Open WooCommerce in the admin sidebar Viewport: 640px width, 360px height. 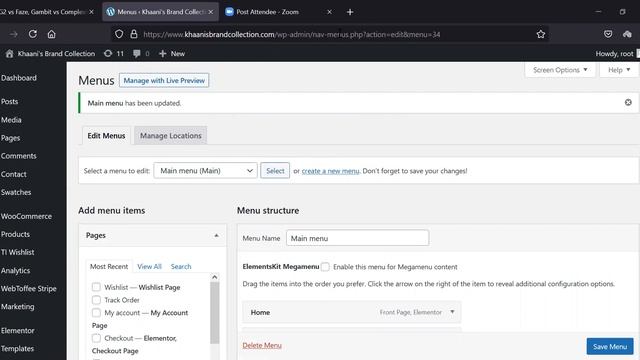(x=26, y=216)
